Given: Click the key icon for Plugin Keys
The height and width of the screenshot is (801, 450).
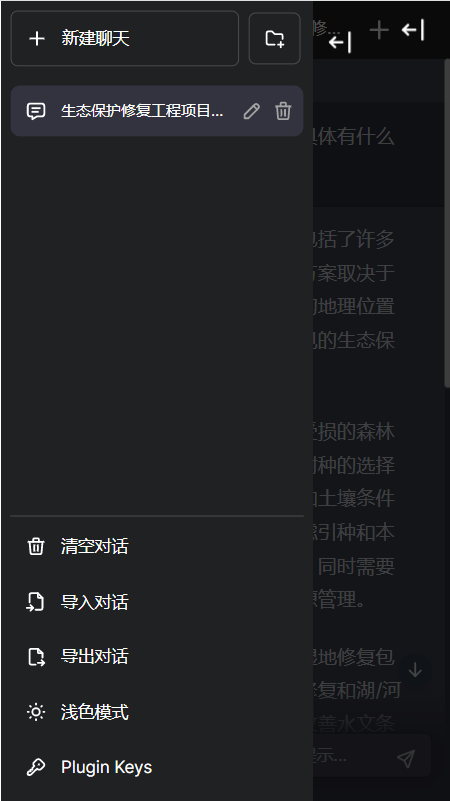Looking at the screenshot, I should point(36,767).
